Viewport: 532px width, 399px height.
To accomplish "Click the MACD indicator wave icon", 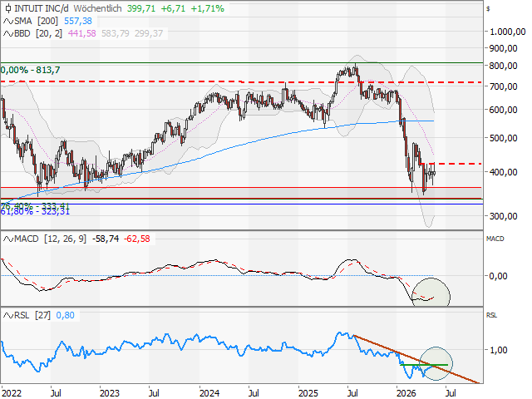I will (x=8, y=239).
